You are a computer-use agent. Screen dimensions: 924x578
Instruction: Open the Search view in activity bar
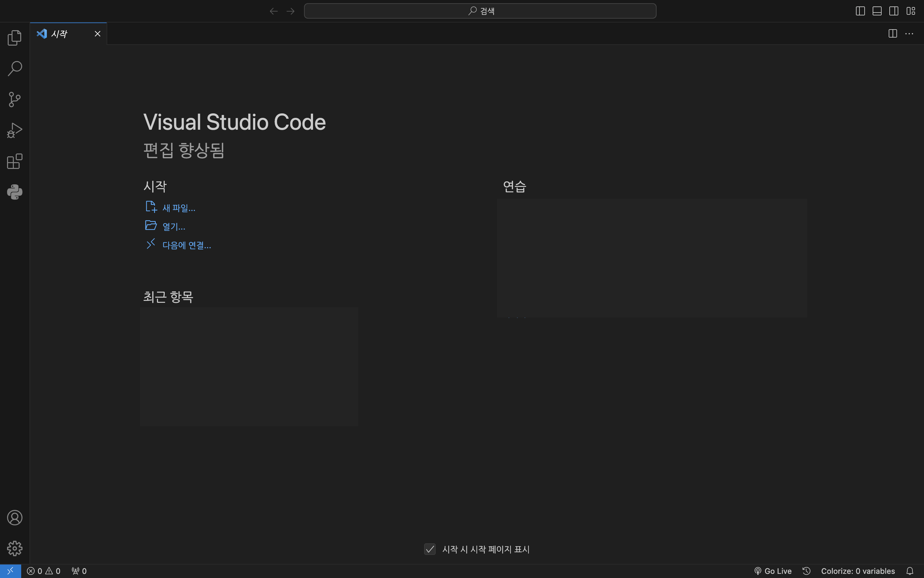(x=14, y=68)
